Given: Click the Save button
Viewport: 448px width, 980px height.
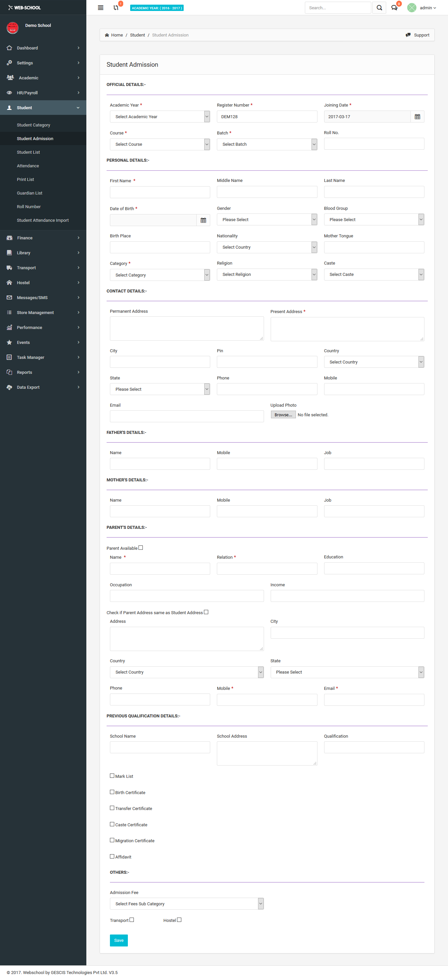Looking at the screenshot, I should pos(119,940).
